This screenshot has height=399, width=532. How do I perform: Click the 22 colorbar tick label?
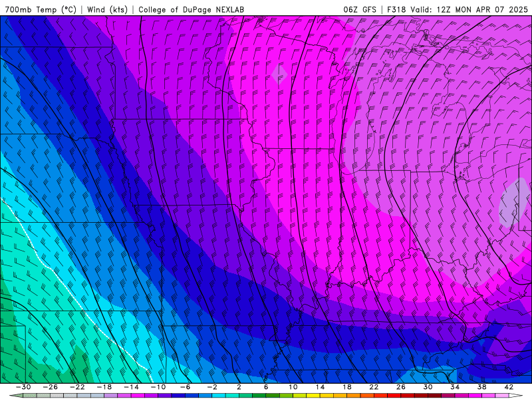[374, 387]
